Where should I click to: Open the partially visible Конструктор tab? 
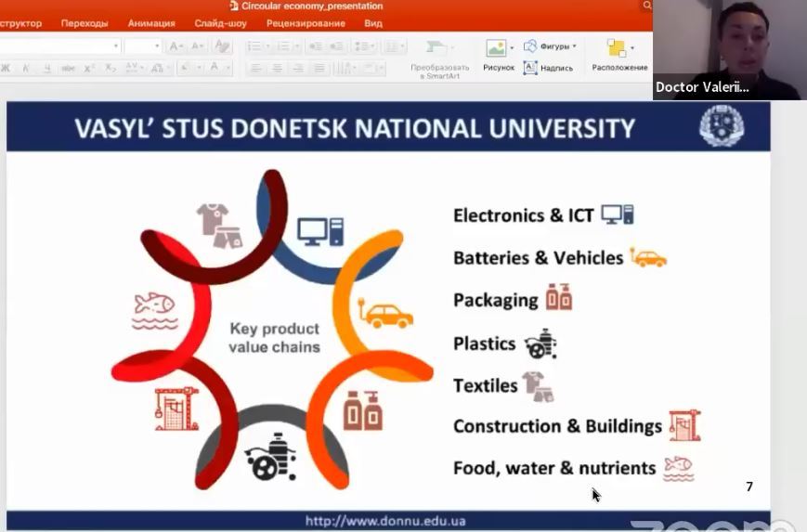[20, 23]
